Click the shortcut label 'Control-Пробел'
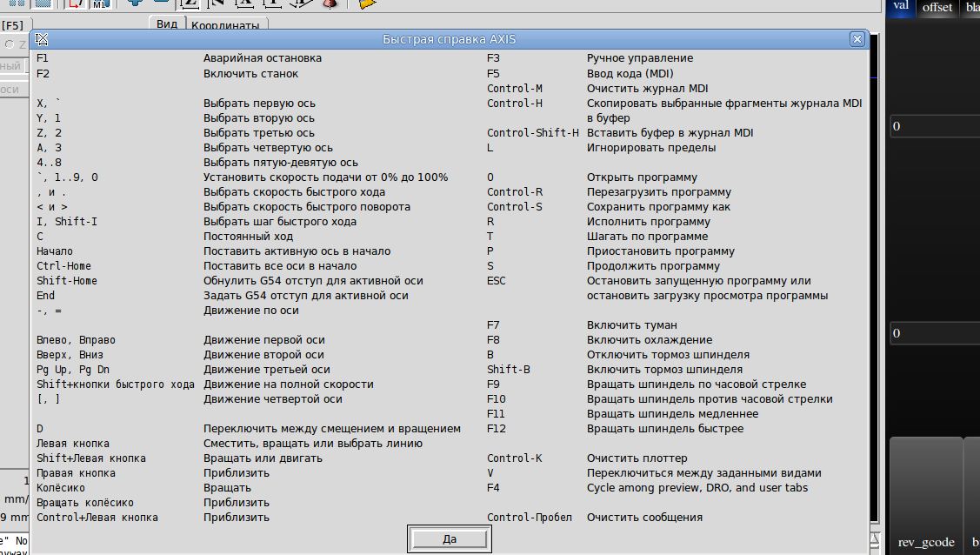Screen dimensions: 980x555 pyautogui.click(x=530, y=518)
